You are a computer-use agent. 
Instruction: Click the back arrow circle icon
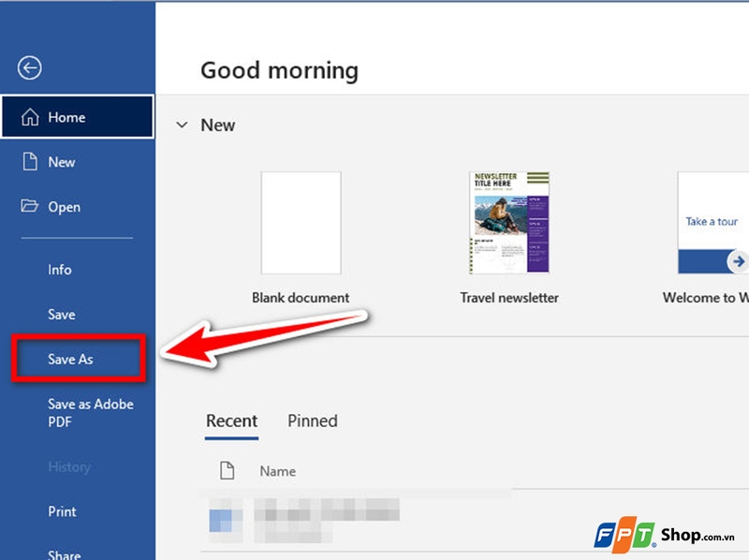point(30,67)
